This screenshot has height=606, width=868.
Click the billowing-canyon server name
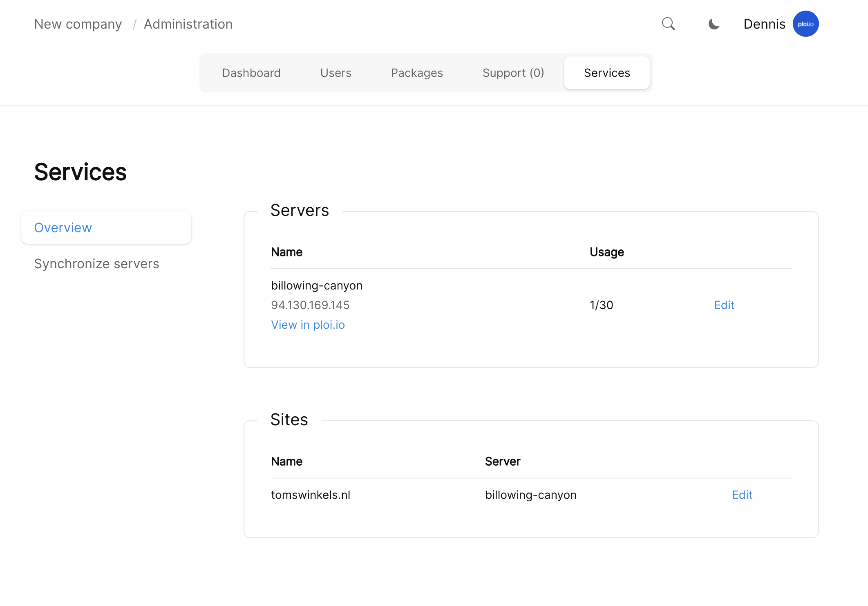pyautogui.click(x=317, y=285)
